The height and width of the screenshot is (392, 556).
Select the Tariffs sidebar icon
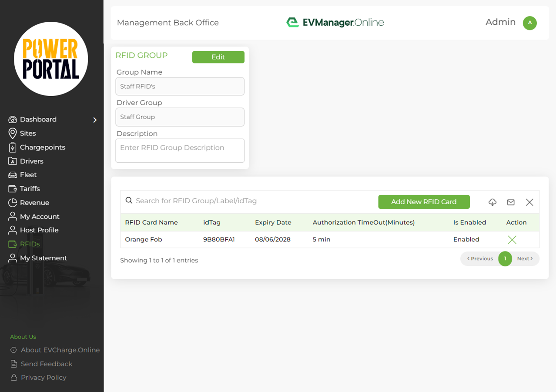click(x=12, y=188)
